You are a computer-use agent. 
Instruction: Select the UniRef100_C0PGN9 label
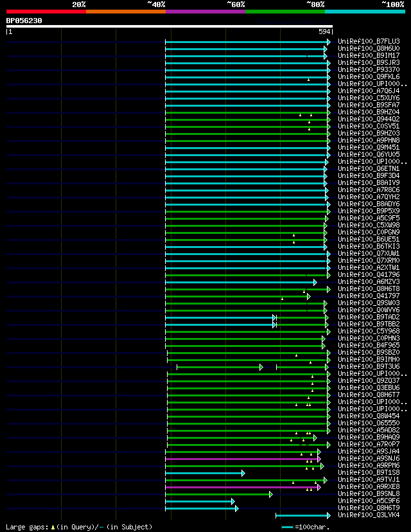click(369, 232)
